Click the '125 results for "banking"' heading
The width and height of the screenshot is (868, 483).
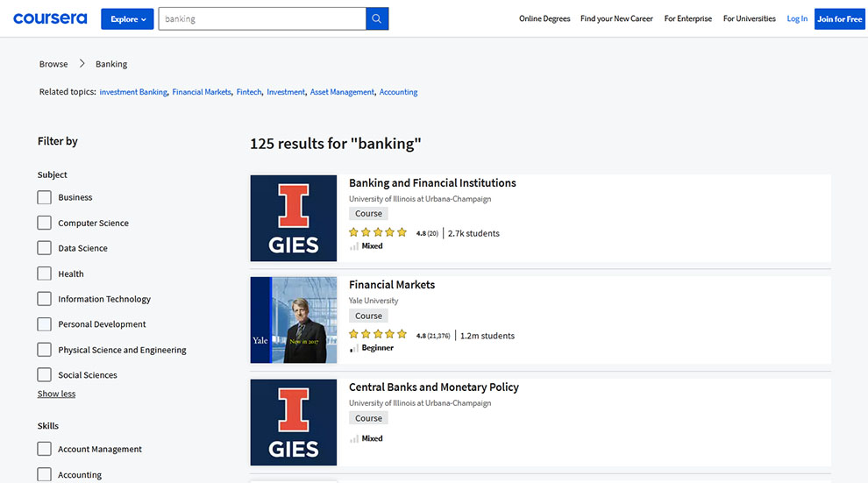[x=336, y=144]
